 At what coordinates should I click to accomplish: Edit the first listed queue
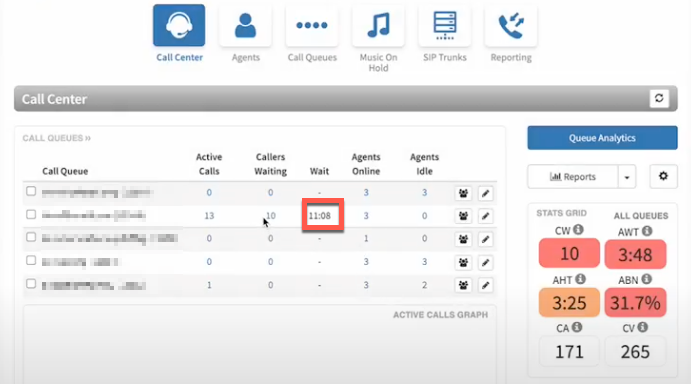coord(485,193)
